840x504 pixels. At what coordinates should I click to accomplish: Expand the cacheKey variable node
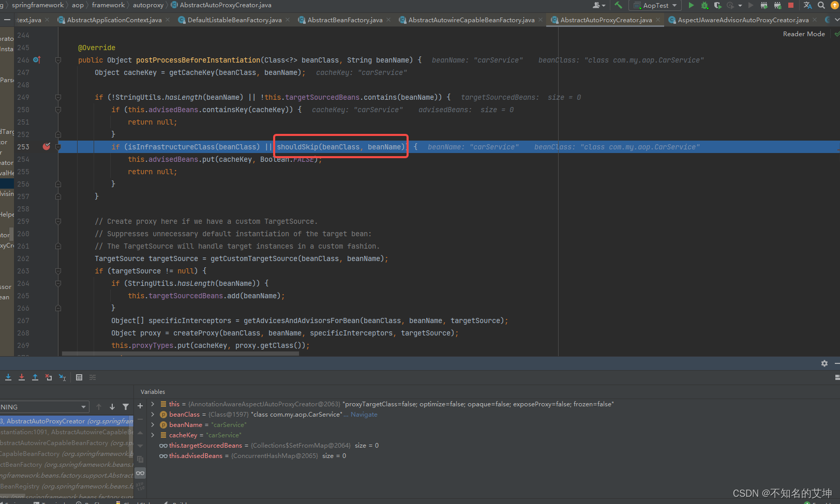[153, 435]
